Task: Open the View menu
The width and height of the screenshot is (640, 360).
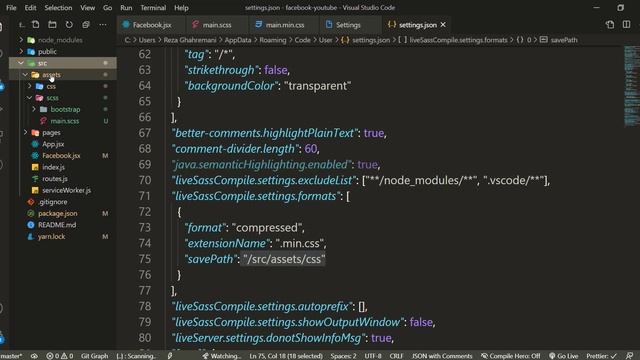Action: coord(87,8)
